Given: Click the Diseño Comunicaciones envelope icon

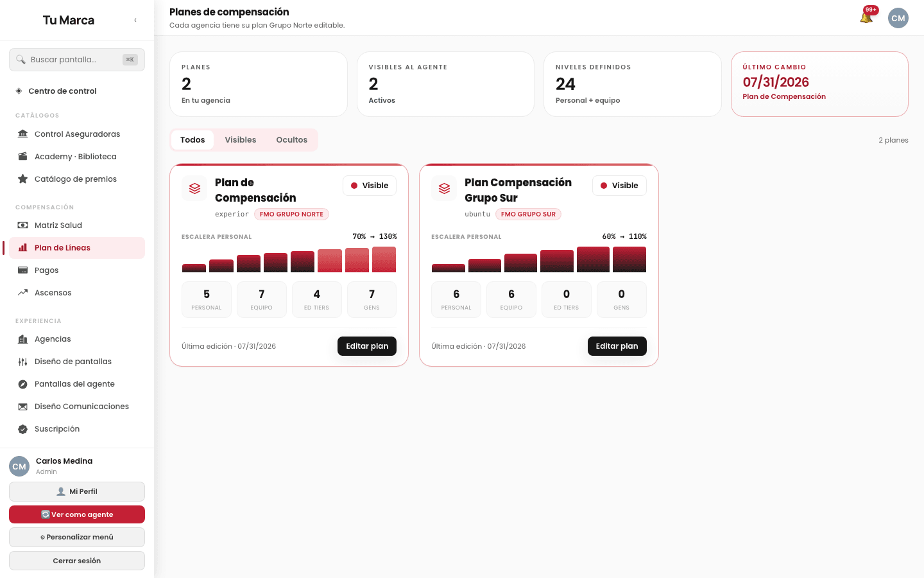Looking at the screenshot, I should point(23,407).
